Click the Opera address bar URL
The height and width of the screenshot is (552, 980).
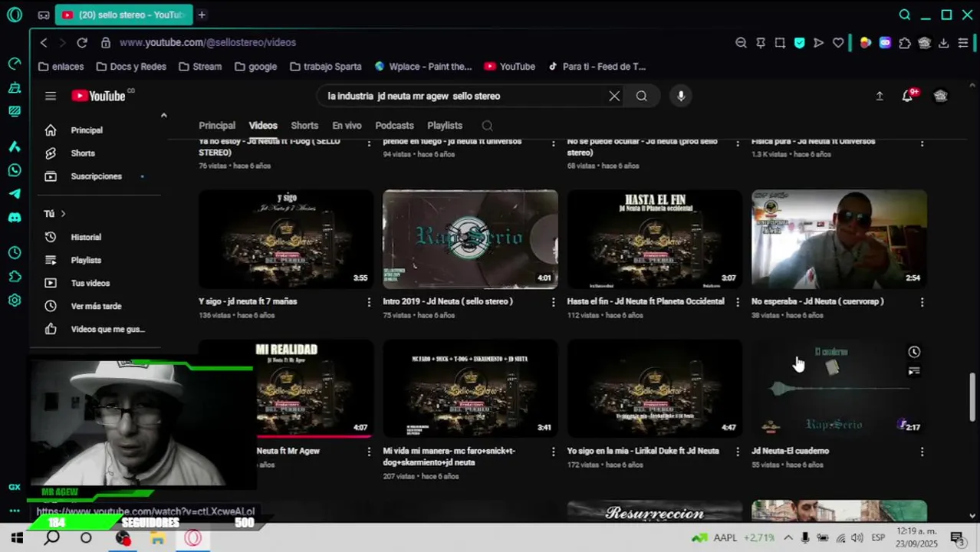[x=208, y=43]
